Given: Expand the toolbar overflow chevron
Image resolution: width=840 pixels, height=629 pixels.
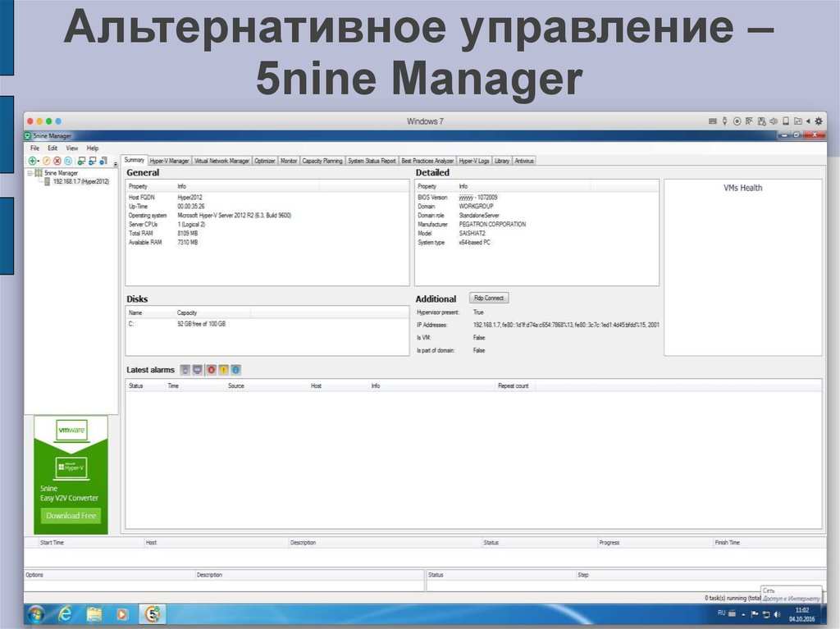Looking at the screenshot, I should tap(116, 164).
